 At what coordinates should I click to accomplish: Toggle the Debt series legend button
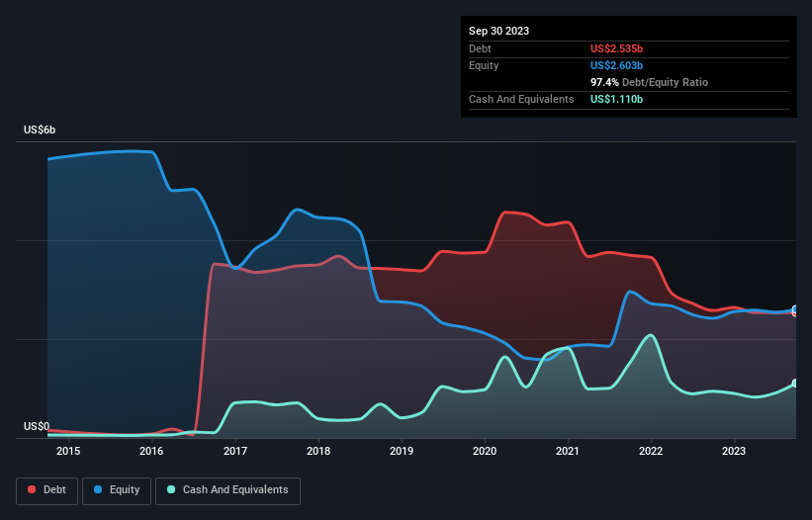(x=47, y=490)
